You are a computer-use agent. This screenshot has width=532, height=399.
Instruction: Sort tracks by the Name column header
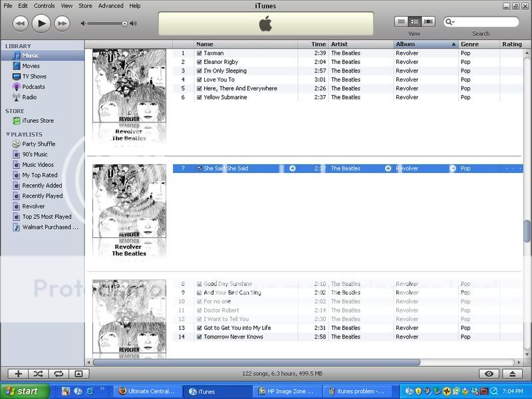pos(245,44)
